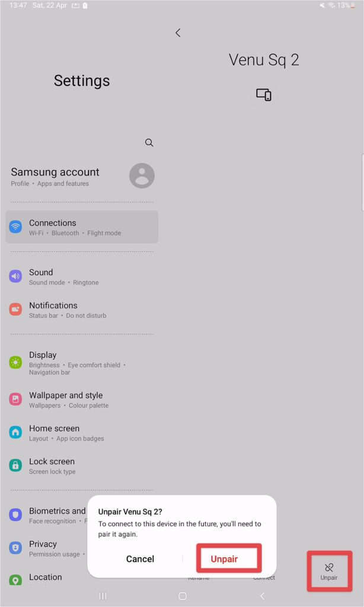Cancel the unpair dialog
The width and height of the screenshot is (364, 607).
click(x=140, y=558)
